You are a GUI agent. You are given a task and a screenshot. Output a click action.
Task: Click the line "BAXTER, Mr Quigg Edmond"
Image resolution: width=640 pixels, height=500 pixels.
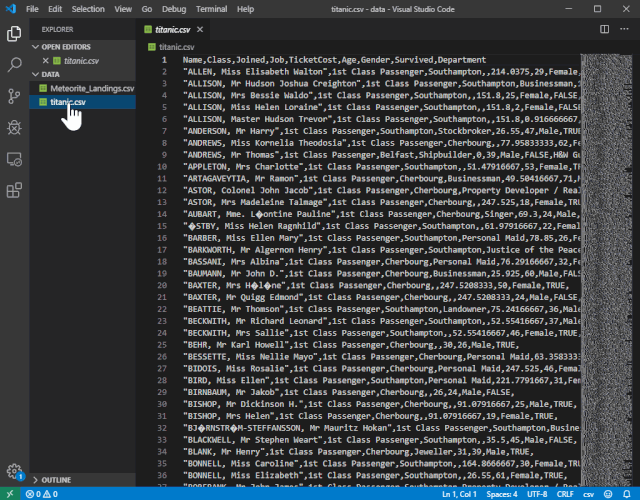pyautogui.click(x=381, y=297)
